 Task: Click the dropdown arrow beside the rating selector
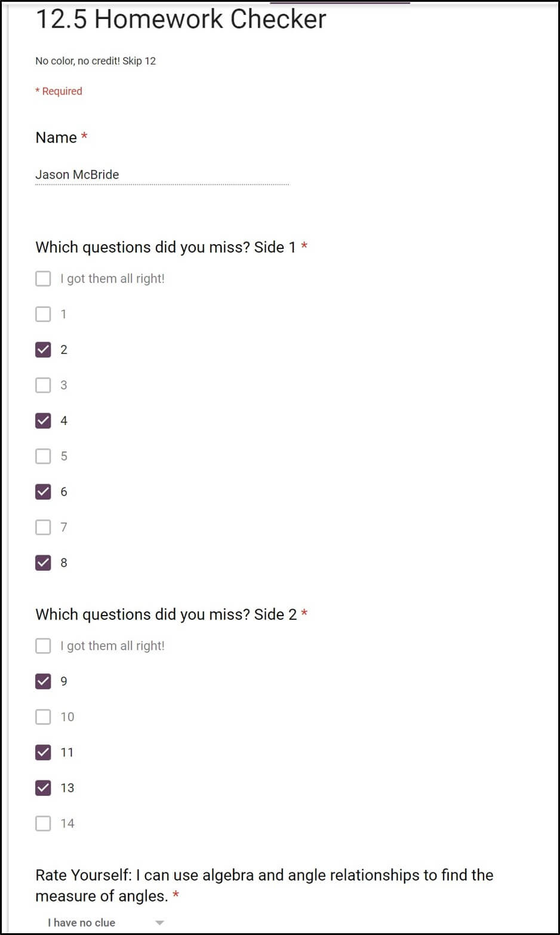point(160,922)
